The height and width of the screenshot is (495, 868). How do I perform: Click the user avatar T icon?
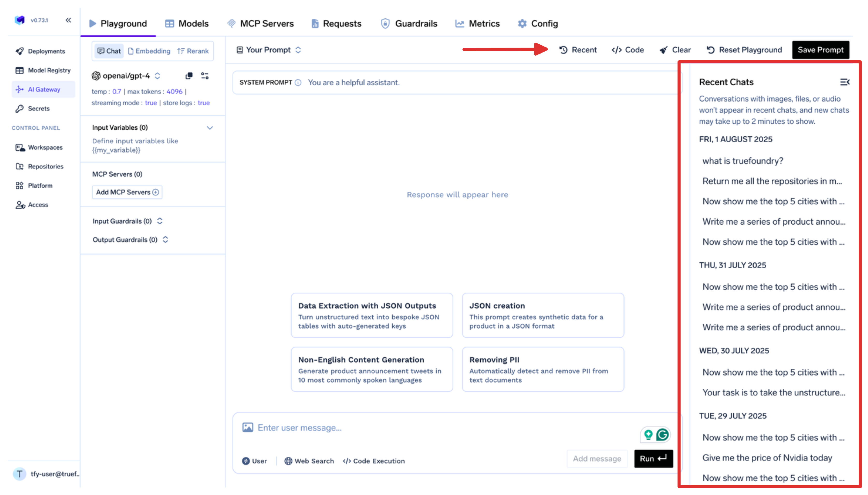click(19, 474)
